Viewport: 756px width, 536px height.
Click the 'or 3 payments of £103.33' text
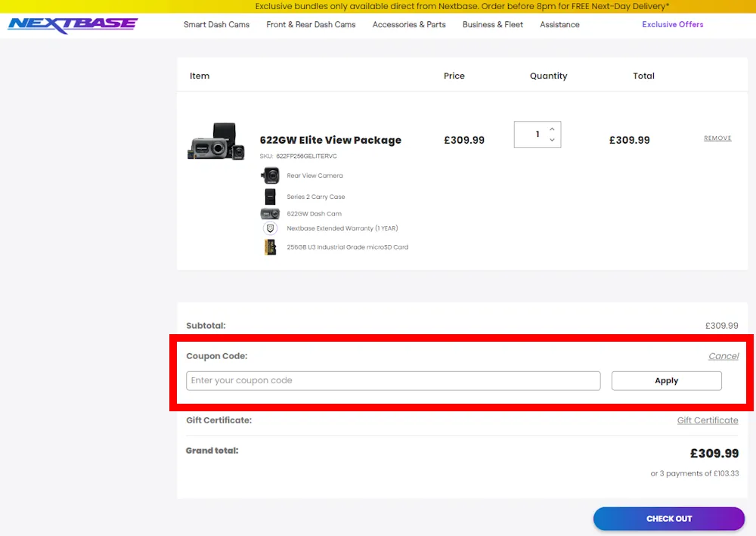(x=694, y=473)
